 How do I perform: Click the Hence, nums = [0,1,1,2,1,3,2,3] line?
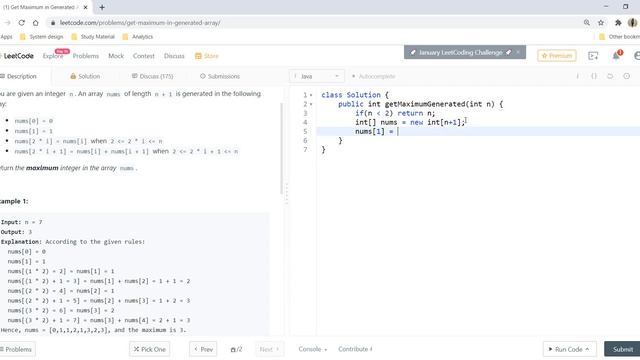click(x=93, y=330)
